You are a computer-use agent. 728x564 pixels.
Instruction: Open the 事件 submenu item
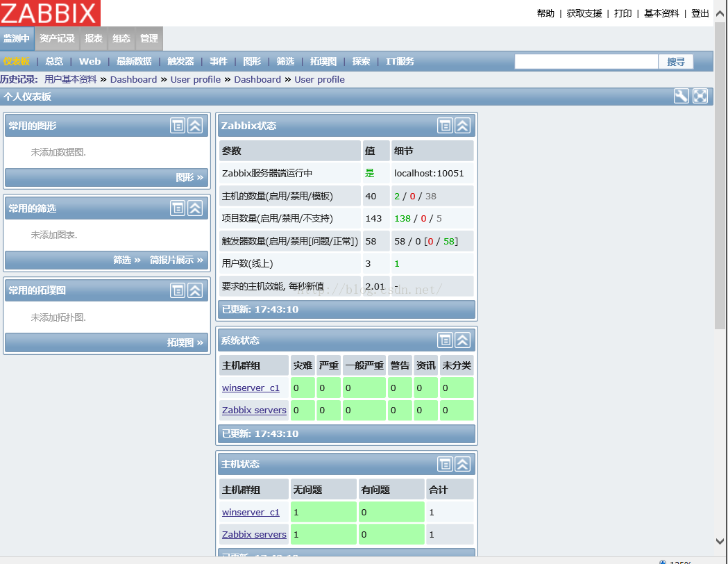pos(218,61)
